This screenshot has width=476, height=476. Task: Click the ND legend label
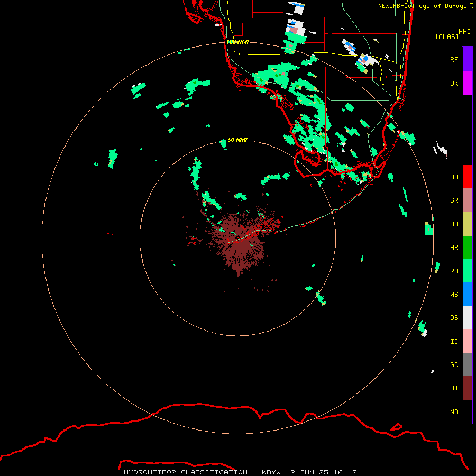pos(454,411)
